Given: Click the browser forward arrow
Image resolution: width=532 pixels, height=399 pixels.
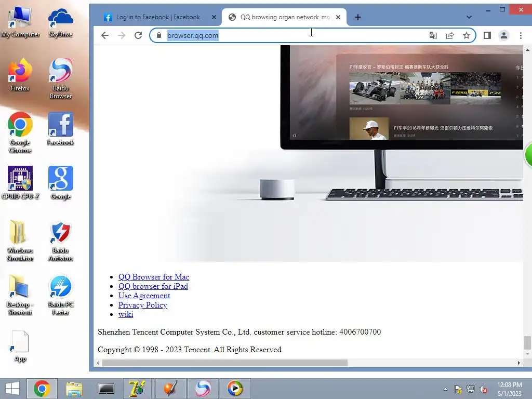Looking at the screenshot, I should pos(122,35).
